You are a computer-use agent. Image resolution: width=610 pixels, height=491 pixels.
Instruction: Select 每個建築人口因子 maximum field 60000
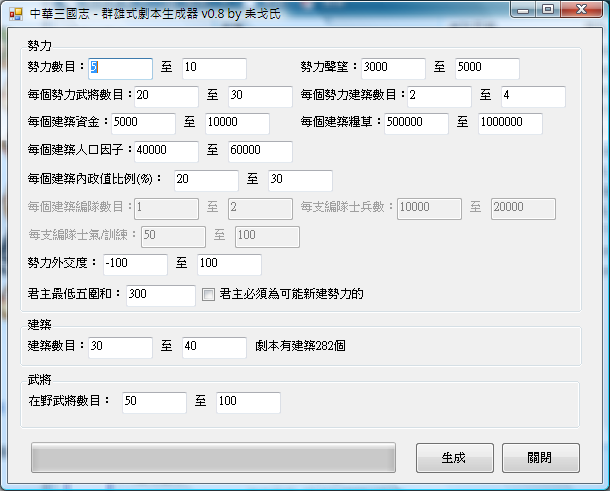pos(260,151)
